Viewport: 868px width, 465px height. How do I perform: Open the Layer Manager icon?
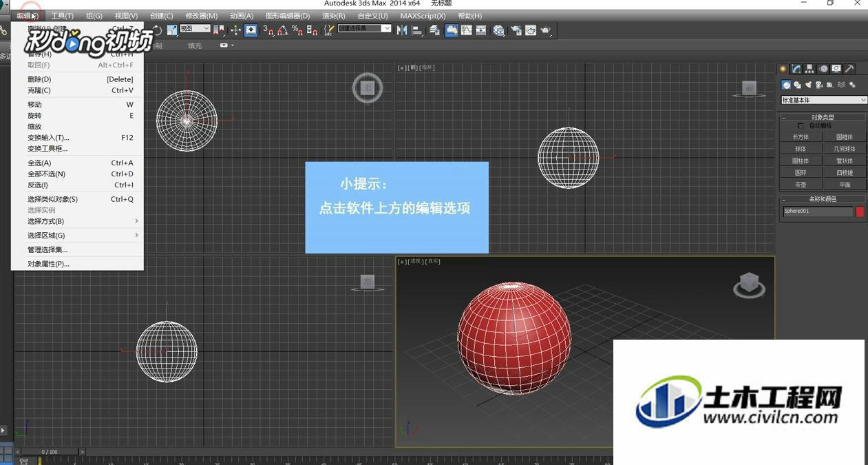tap(434, 30)
